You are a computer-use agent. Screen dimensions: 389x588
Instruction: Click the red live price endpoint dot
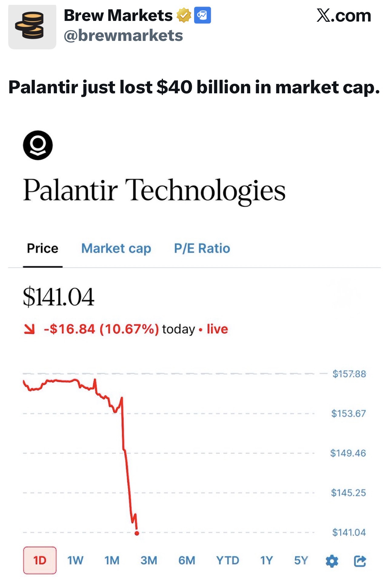[137, 533]
